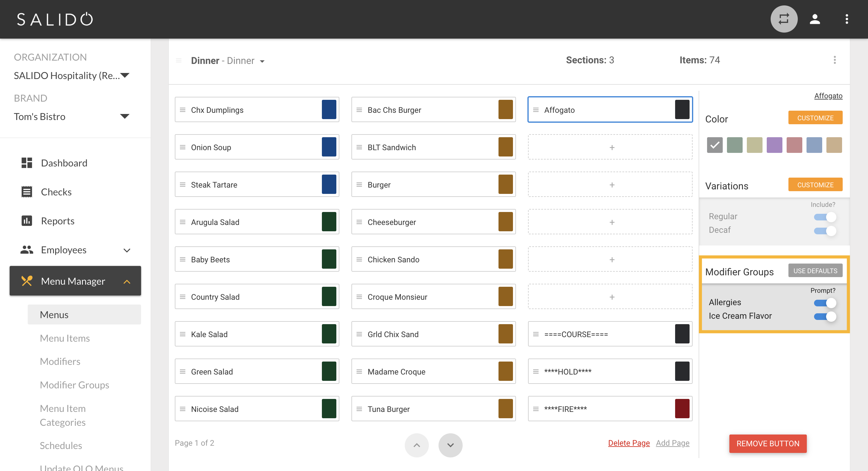Image resolution: width=868 pixels, height=471 pixels.
Task: Go to next page with down arrow
Action: [450, 445]
